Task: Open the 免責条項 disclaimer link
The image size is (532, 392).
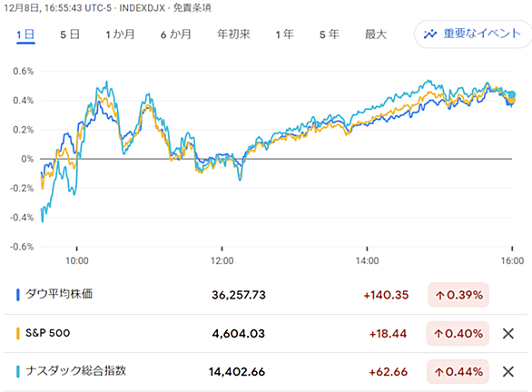Action: (x=192, y=8)
